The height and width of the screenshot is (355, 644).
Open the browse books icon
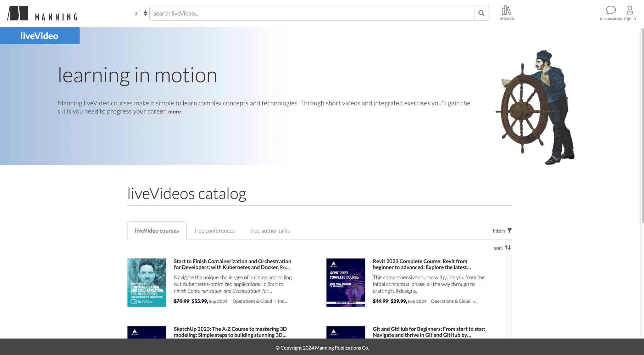click(x=506, y=10)
